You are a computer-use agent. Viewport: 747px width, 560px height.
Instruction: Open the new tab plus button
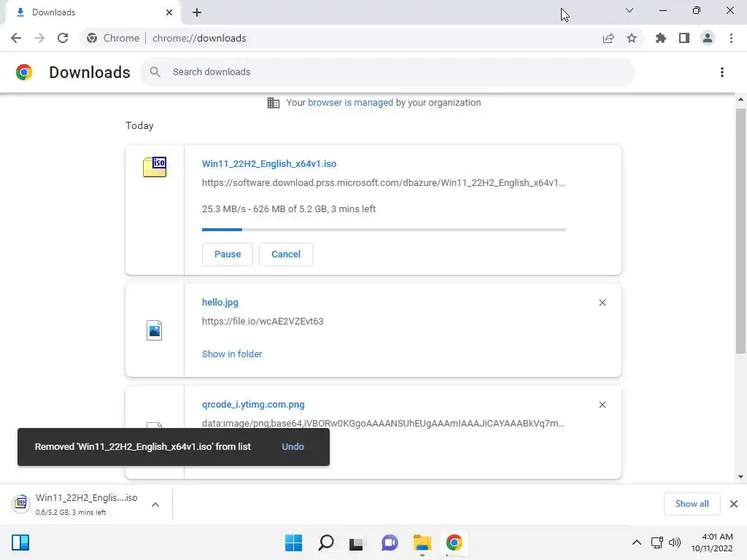pos(197,12)
